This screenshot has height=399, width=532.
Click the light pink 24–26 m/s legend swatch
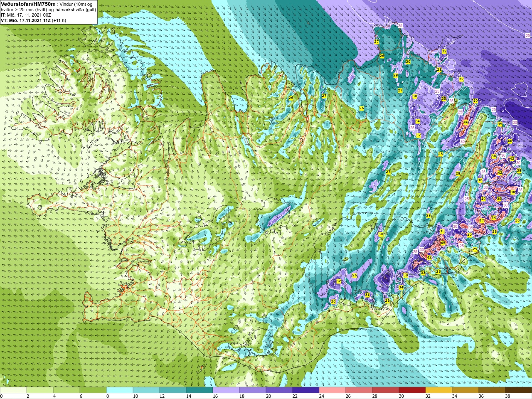point(332,390)
